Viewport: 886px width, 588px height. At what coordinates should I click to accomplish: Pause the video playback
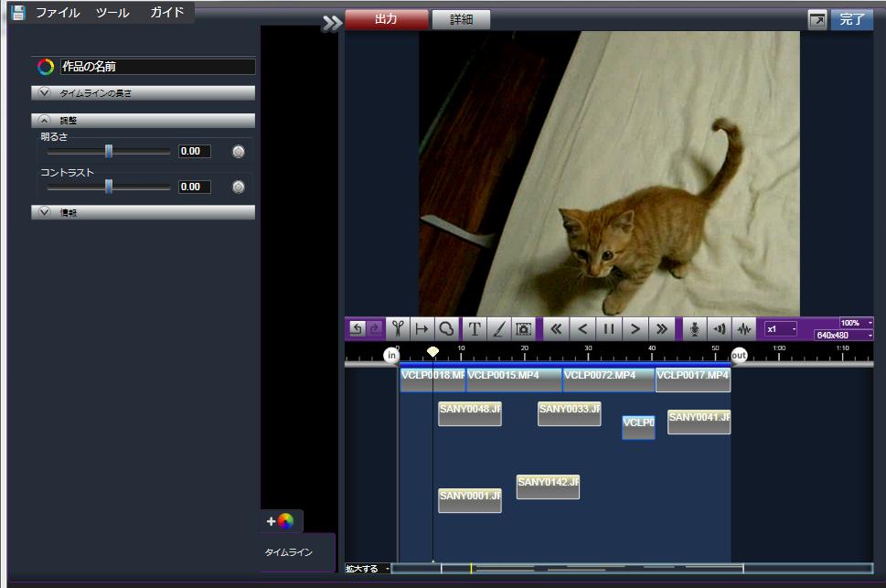point(608,329)
